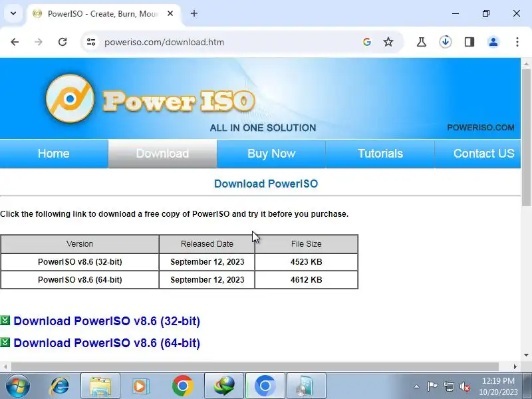This screenshot has width=532, height=399.
Task: Open the Chrome profile avatar
Action: (493, 42)
